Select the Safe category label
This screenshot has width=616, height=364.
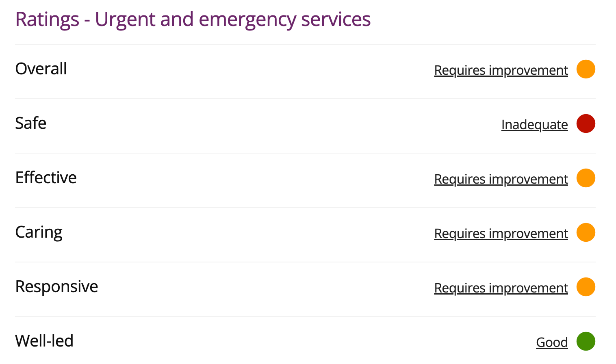click(x=31, y=123)
